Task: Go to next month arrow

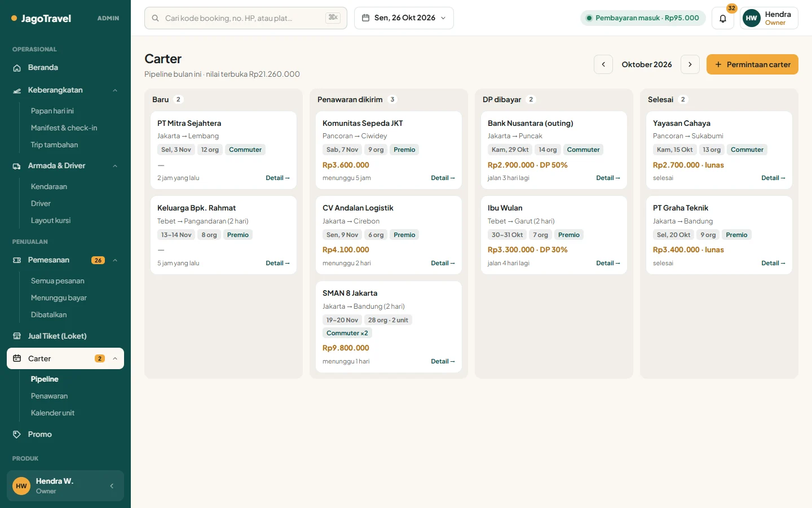Action: pyautogui.click(x=690, y=64)
